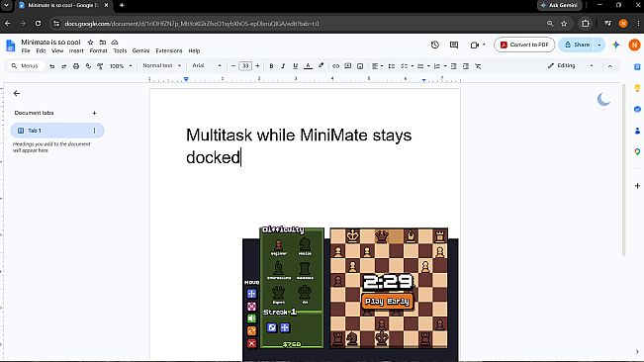Open the text alignment dropdown

coord(377,66)
